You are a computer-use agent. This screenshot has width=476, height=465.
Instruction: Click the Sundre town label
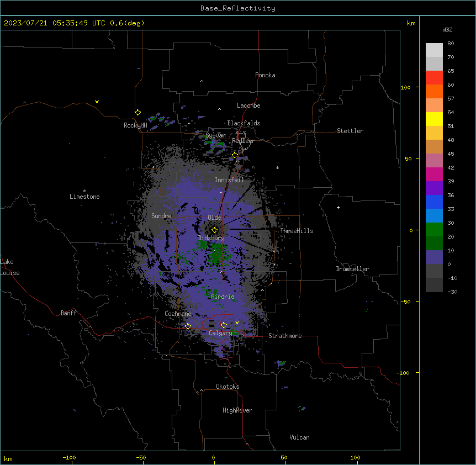point(161,216)
